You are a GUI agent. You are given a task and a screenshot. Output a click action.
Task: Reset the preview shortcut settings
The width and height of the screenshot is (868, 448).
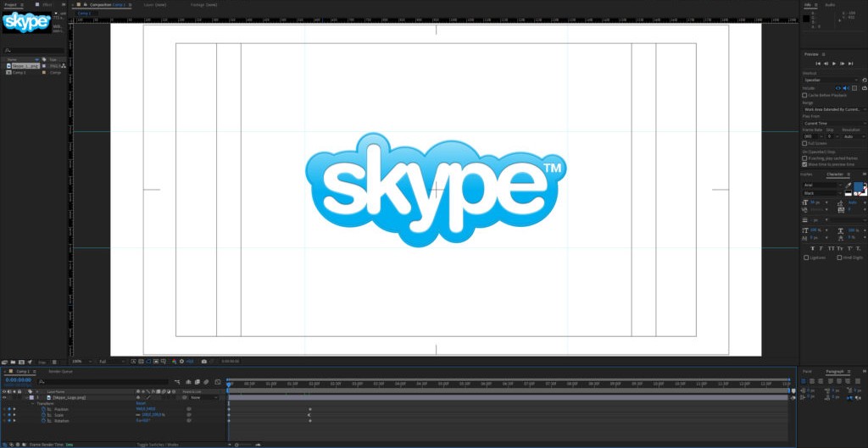[x=865, y=80]
